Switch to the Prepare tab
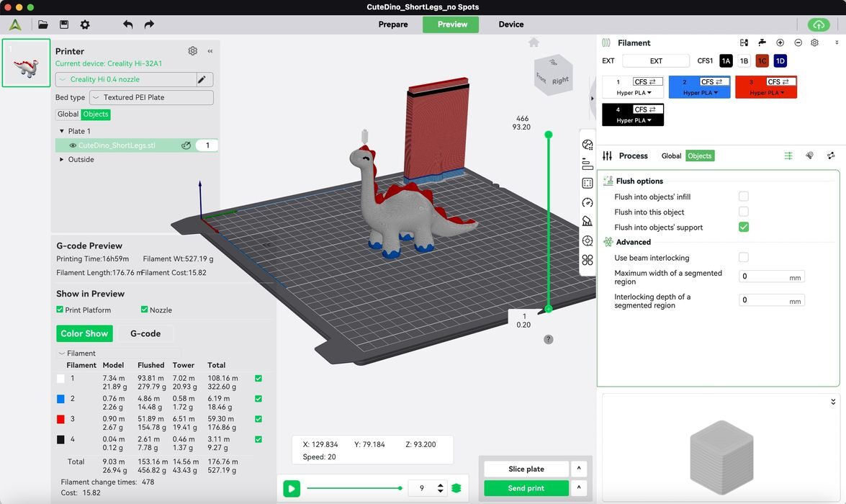Screen dimensions: 846x504 point(393,24)
